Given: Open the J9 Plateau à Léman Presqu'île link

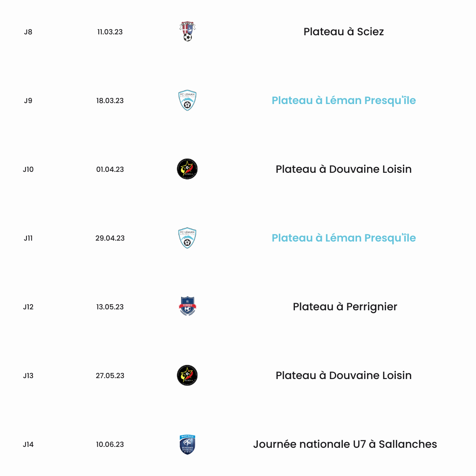Looking at the screenshot, I should pos(344,100).
